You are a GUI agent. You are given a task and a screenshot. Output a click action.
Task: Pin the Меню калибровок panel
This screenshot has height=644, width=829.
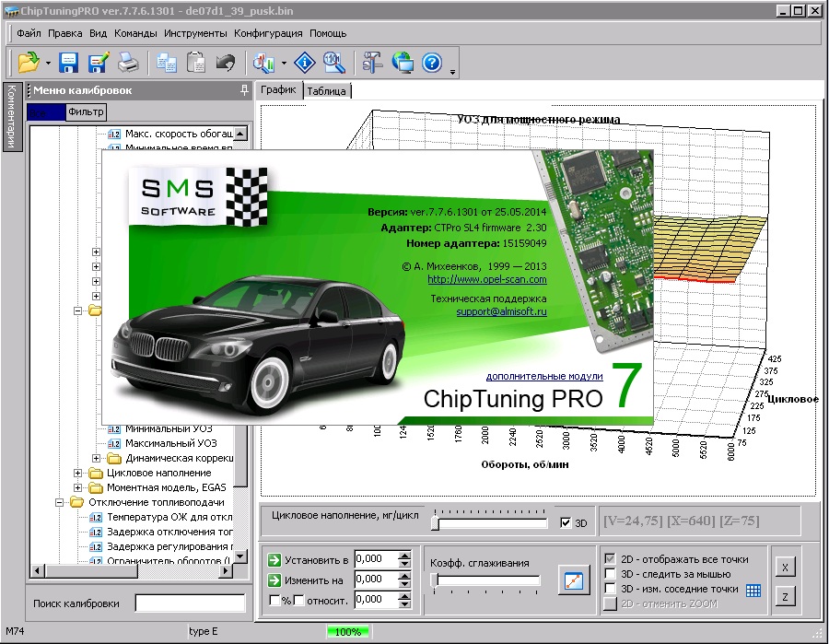(244, 90)
